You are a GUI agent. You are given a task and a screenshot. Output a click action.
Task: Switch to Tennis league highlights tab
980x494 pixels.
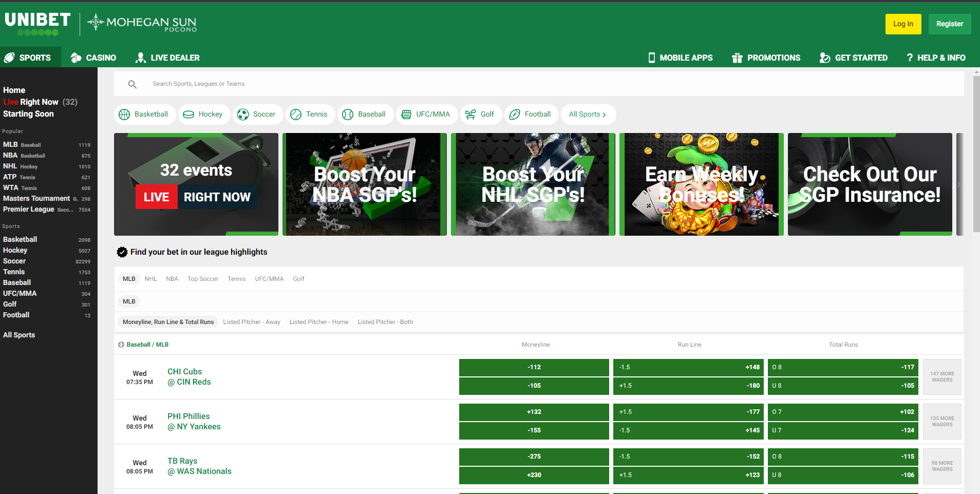click(x=237, y=279)
